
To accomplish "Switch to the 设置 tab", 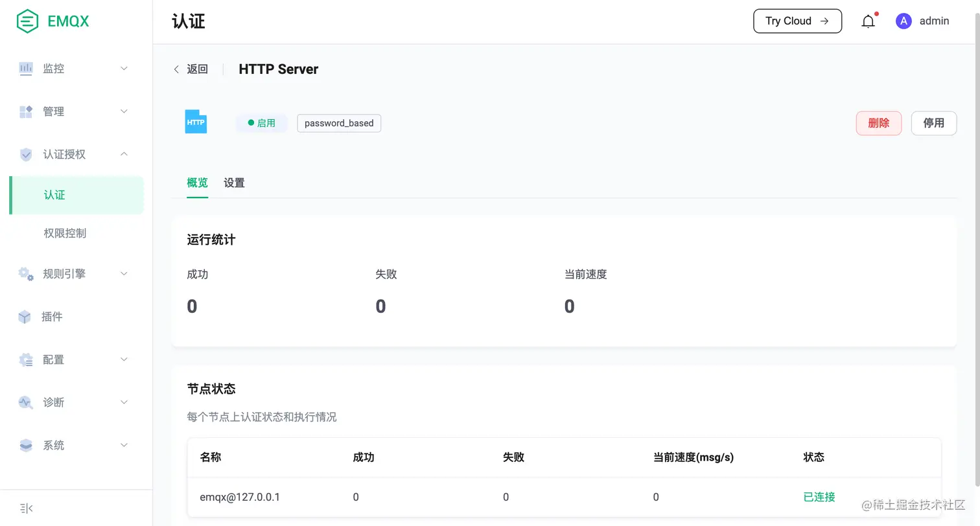I will [233, 183].
